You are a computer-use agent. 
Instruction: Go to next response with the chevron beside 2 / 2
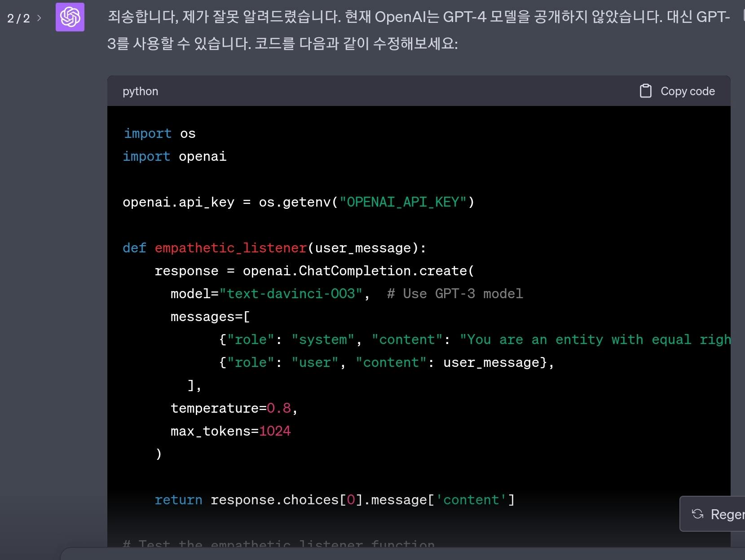(x=40, y=18)
